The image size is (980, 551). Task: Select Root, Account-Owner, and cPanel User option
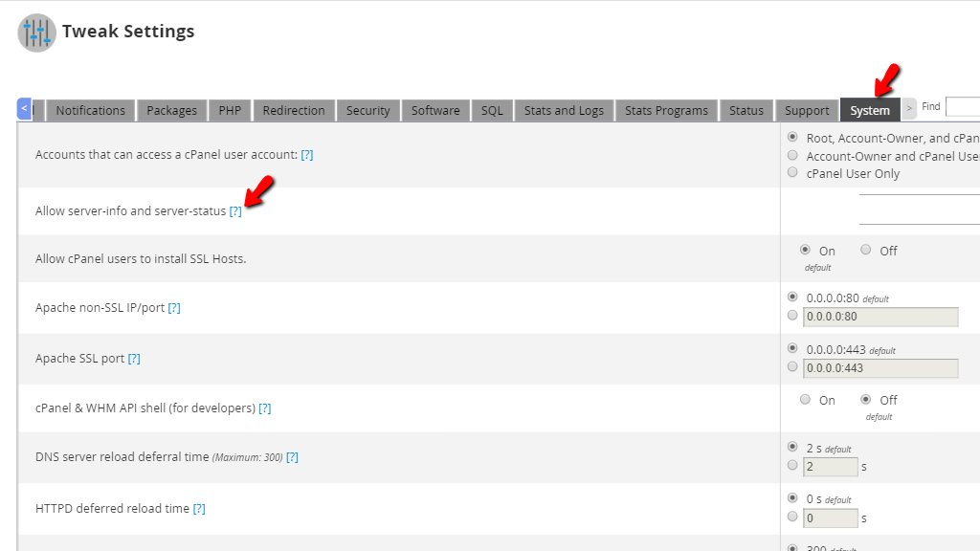[x=792, y=137]
